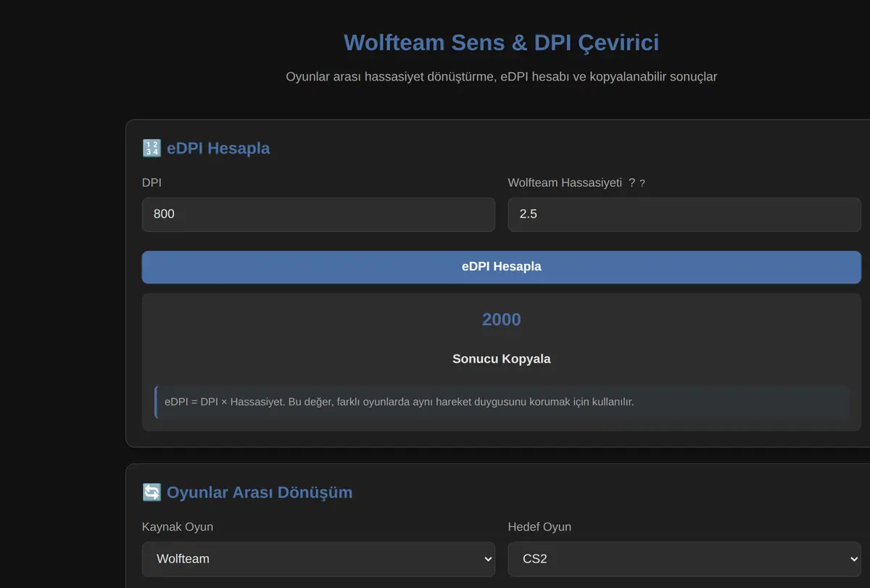The image size is (870, 588).
Task: Click the DPI field label
Action: [152, 183]
